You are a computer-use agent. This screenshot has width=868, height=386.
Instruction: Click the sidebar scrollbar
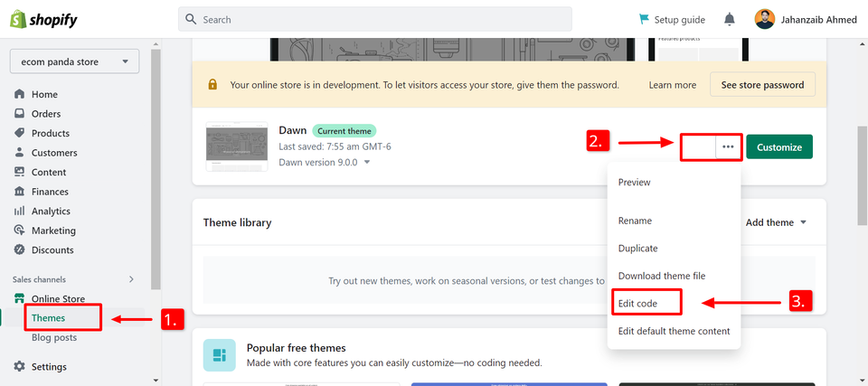click(x=156, y=169)
